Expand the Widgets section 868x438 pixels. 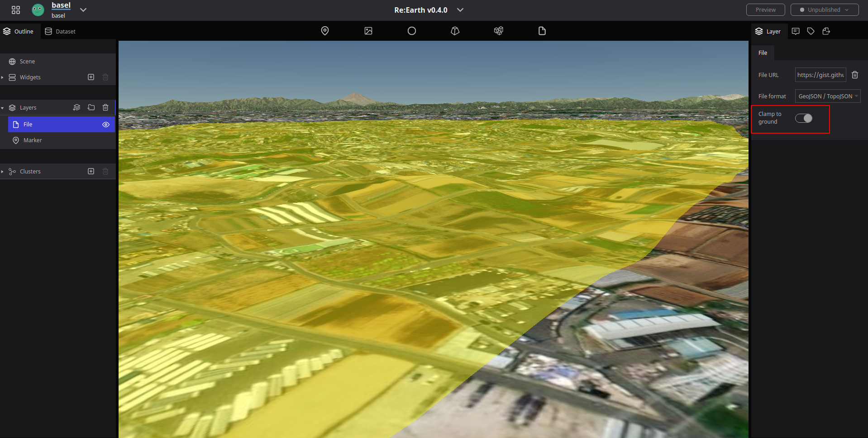(x=2, y=77)
